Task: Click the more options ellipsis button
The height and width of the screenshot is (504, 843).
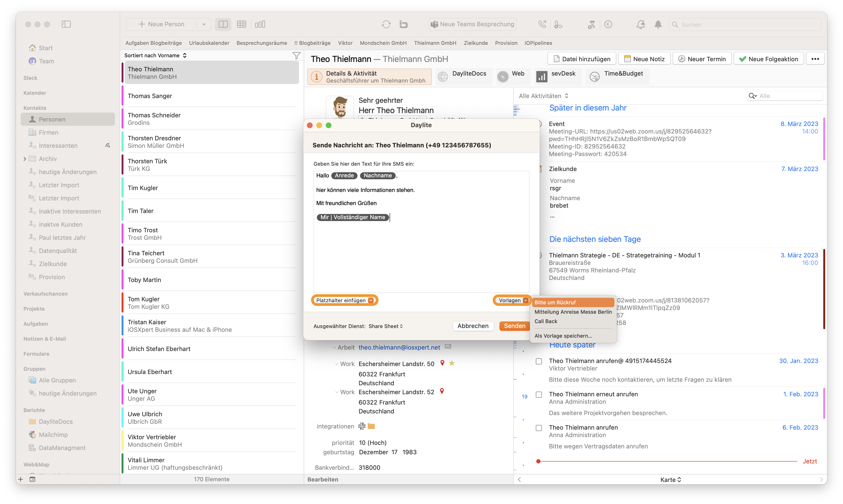Action: [x=815, y=59]
